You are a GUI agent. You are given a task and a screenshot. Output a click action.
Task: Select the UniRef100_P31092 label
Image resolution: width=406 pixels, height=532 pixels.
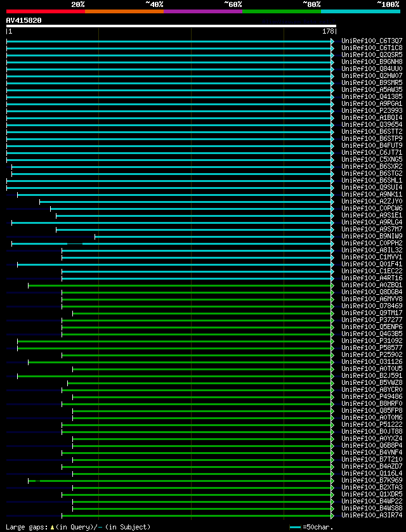(372, 341)
